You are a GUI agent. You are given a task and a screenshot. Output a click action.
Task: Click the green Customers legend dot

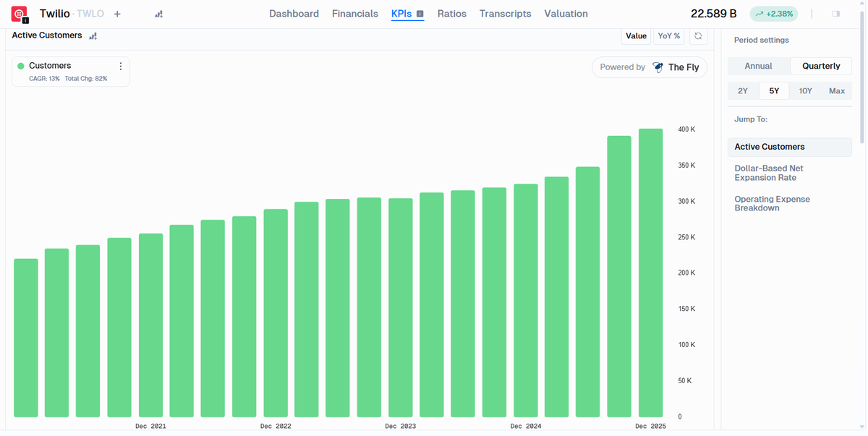click(21, 66)
